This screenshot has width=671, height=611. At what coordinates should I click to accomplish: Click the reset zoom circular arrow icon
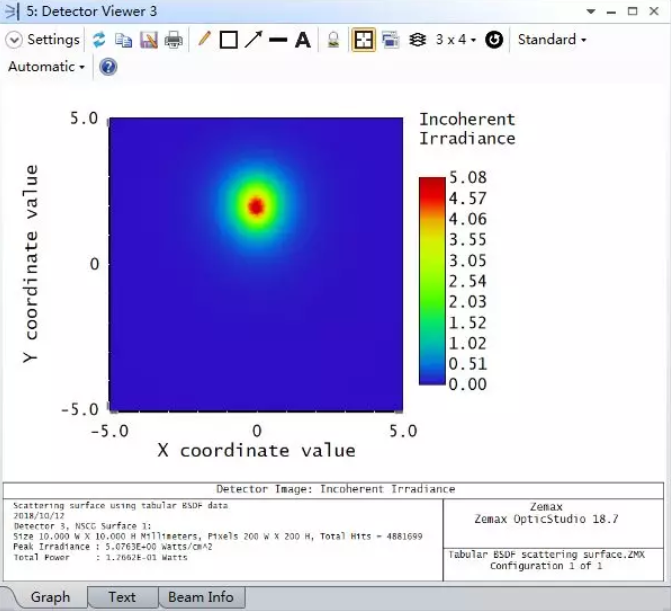tap(494, 40)
